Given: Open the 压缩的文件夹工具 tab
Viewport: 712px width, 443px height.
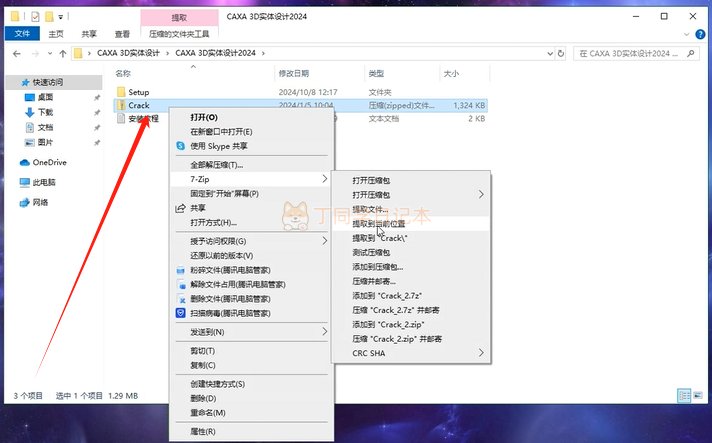Looking at the screenshot, I should point(179,34).
